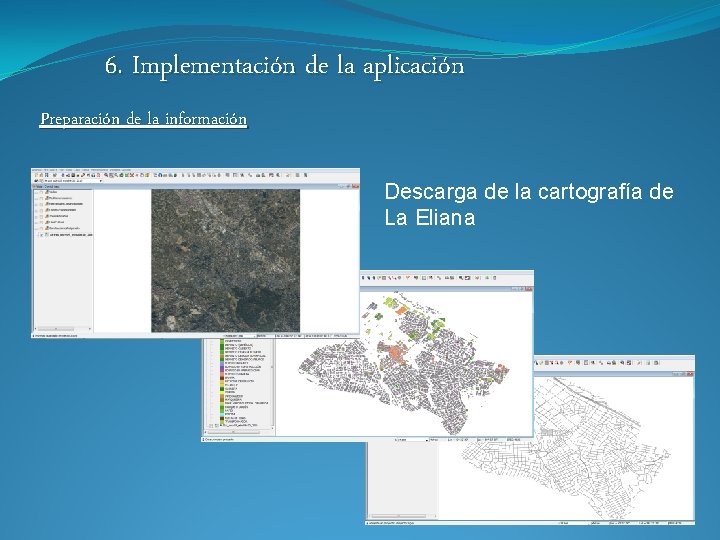This screenshot has height=540, width=720.
Task: Click the slide title "6. Implementación de la aplicación"
Action: click(284, 66)
